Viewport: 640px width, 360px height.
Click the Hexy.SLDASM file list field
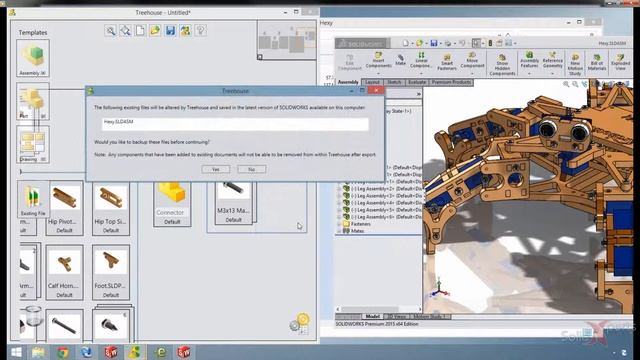235,124
